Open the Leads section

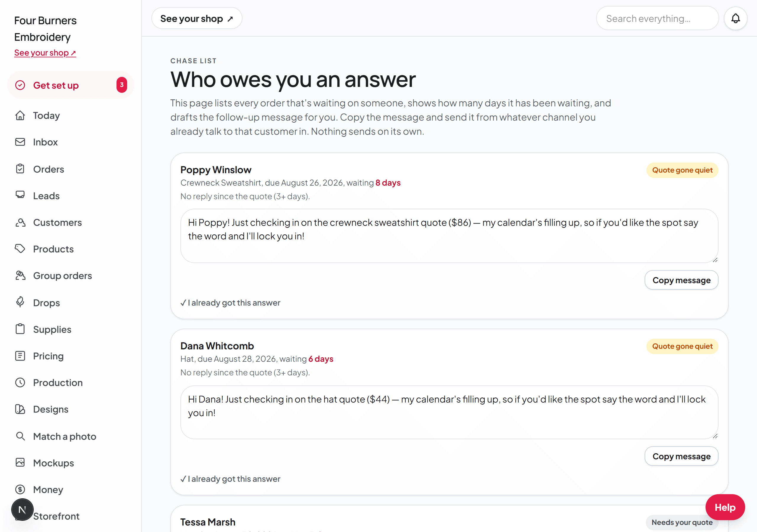tap(71, 196)
